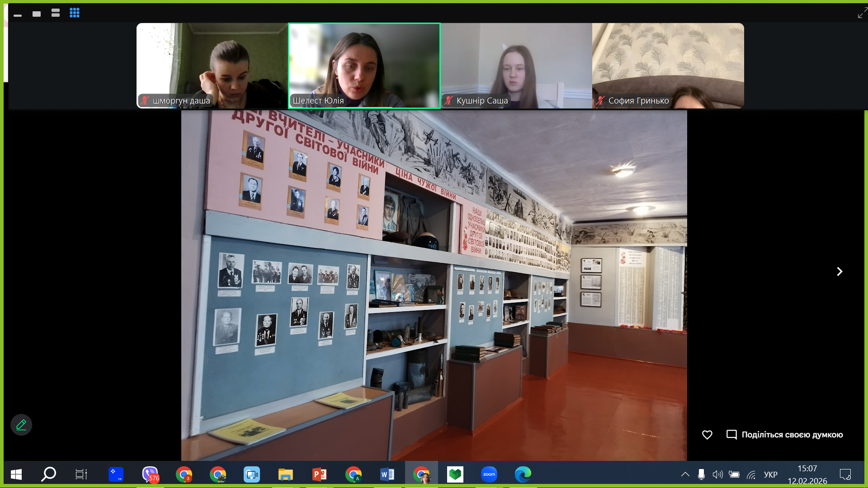Open PowerPoint from the taskbar
The height and width of the screenshot is (488, 868).
(x=320, y=474)
